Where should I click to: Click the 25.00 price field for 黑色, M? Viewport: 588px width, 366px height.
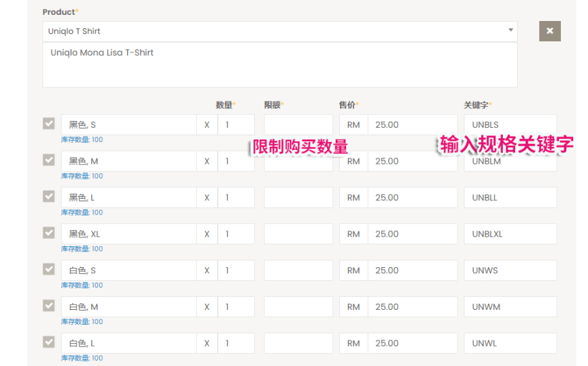point(412,161)
